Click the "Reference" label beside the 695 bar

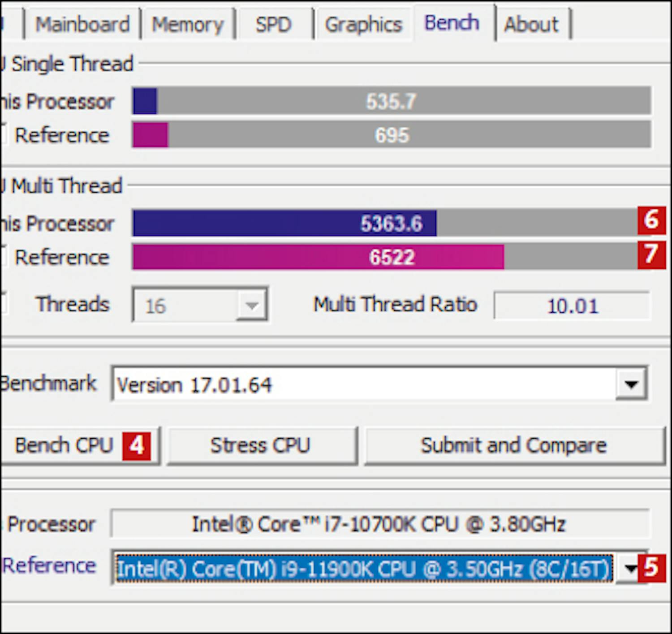point(62,135)
